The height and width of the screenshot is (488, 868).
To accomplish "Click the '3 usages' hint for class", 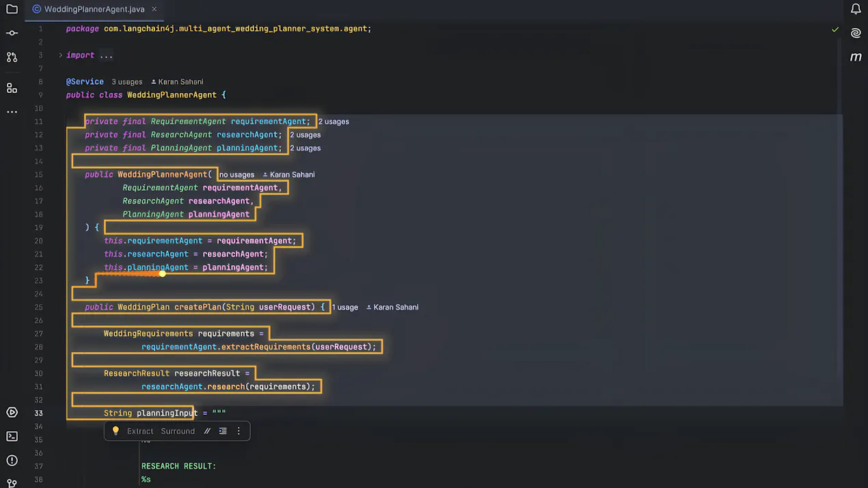I will tap(127, 82).
